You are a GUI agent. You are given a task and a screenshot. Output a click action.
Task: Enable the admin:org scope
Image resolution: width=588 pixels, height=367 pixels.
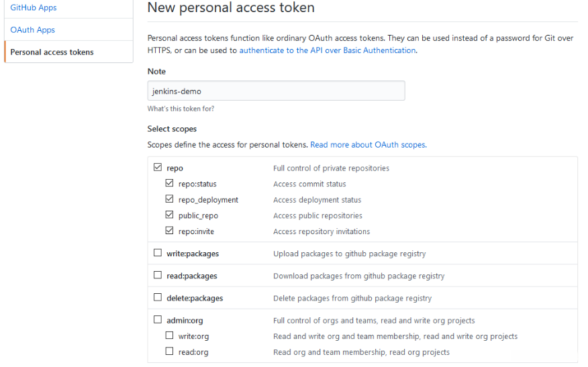[158, 320]
